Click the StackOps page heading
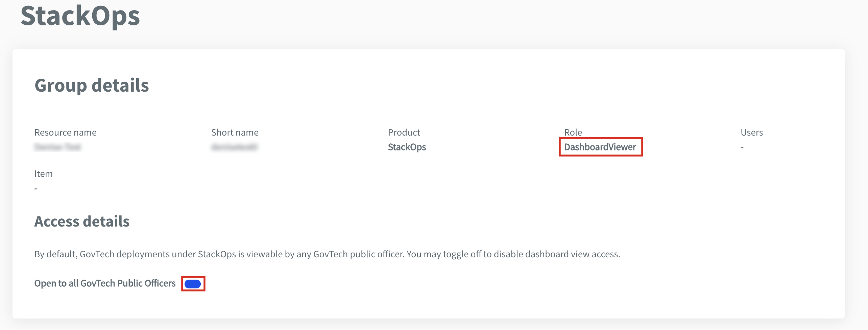This screenshot has width=868, height=330. [80, 15]
